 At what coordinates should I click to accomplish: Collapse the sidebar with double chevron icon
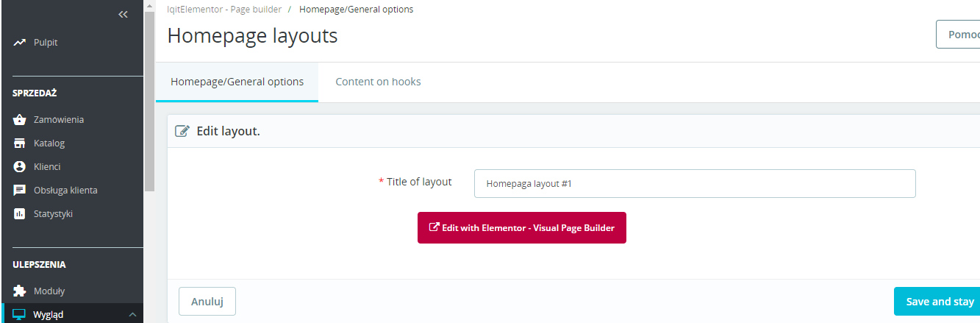tap(123, 14)
